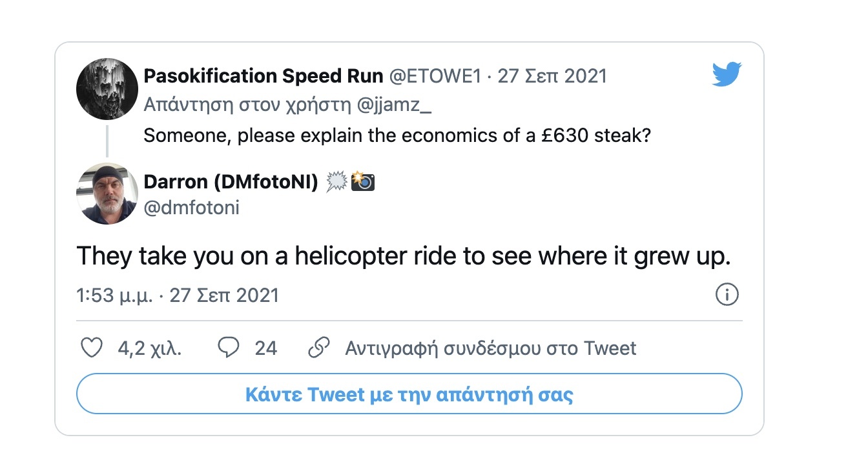Click the 4,2 χιλ. likes count

tap(149, 348)
